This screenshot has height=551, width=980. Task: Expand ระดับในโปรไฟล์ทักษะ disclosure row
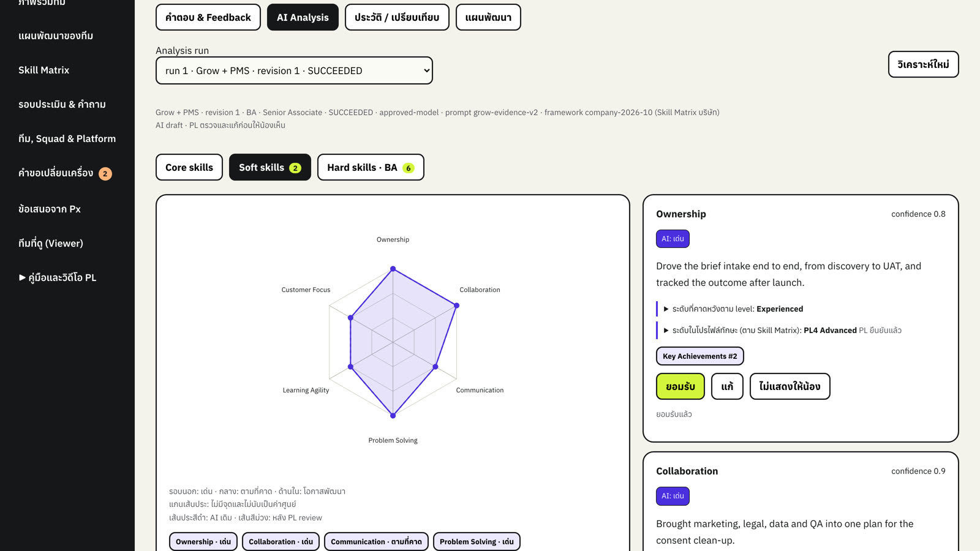(x=782, y=331)
